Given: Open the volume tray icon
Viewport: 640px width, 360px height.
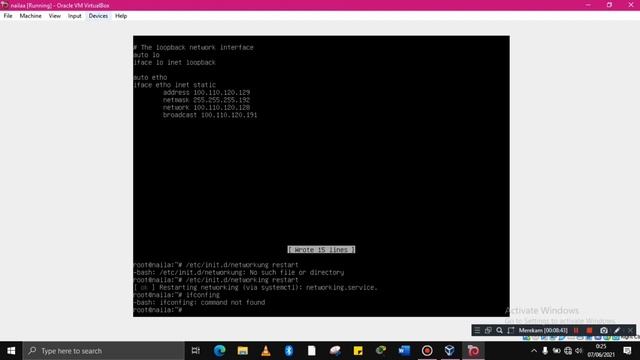Looking at the screenshot, I should 578,351.
